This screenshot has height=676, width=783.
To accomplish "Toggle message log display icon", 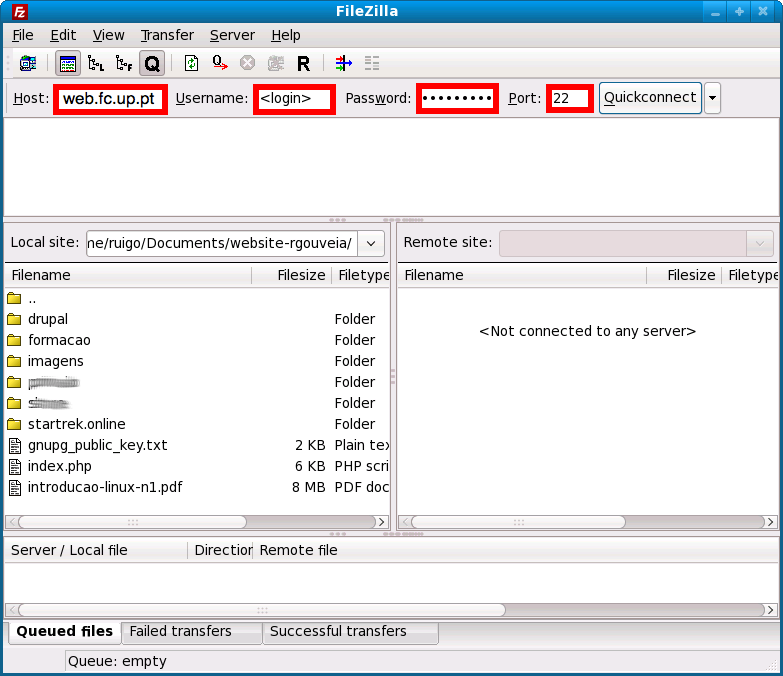I will point(67,63).
